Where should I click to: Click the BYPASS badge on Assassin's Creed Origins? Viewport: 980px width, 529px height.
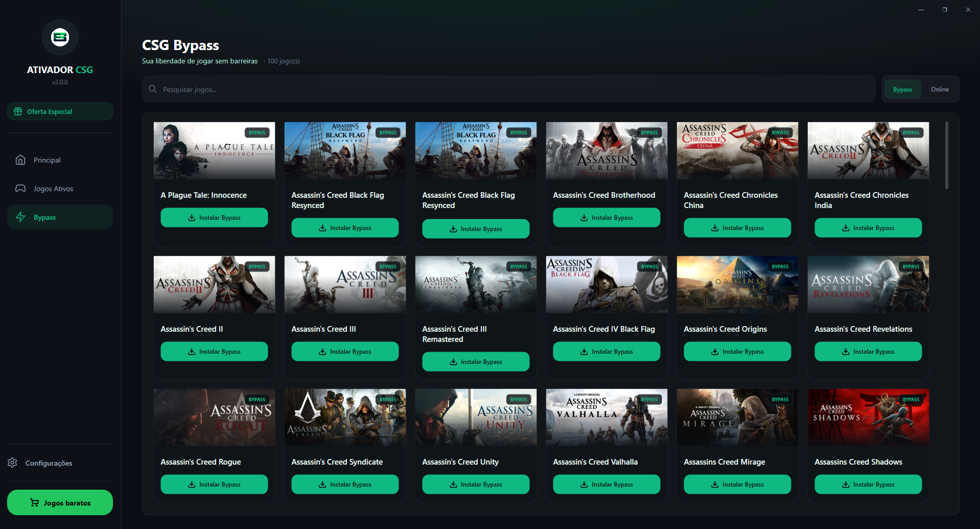tap(780, 266)
